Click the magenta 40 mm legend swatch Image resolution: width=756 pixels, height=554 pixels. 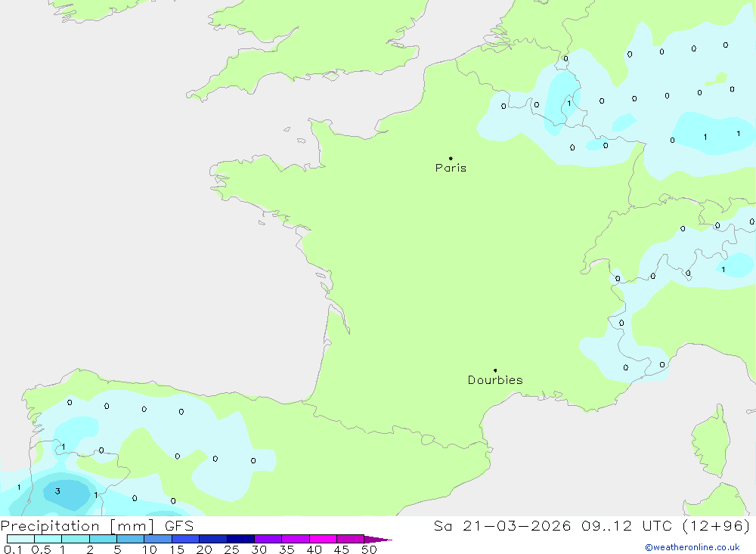[323, 539]
